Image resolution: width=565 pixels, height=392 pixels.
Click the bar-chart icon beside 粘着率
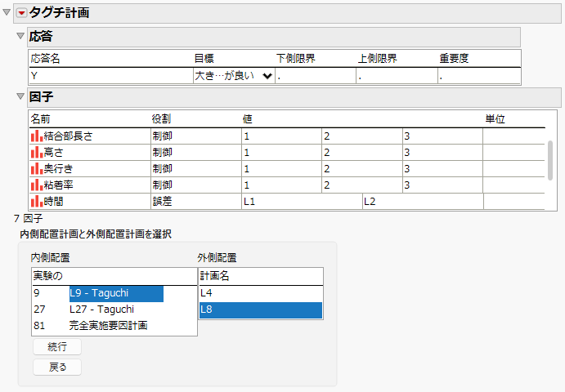pos(37,185)
